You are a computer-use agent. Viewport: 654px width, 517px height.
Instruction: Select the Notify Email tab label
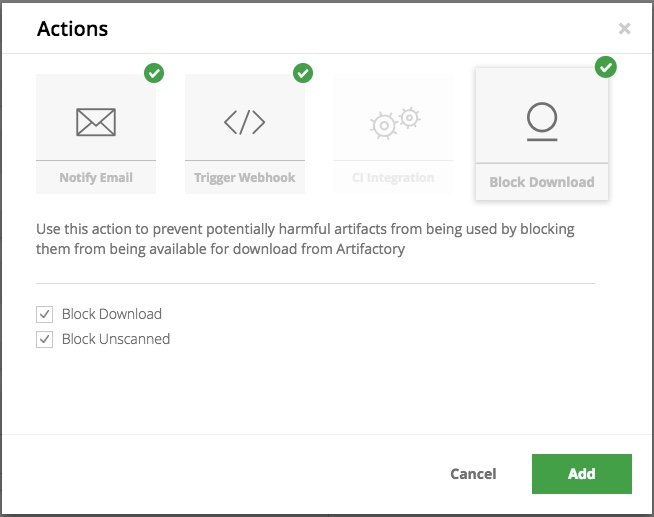tap(96, 178)
